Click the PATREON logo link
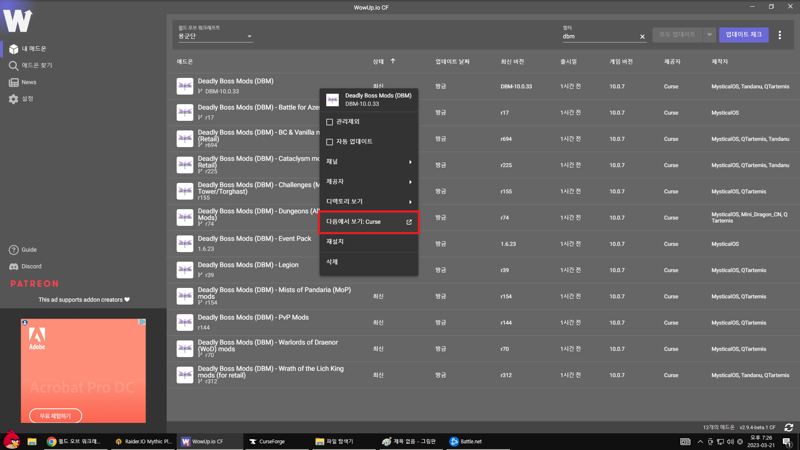800x450 pixels. click(34, 284)
